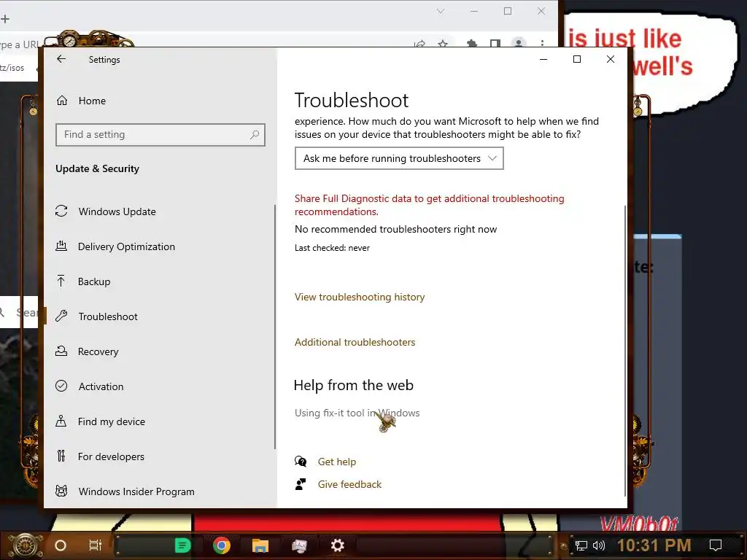
Task: Open Activation section
Action: (101, 386)
